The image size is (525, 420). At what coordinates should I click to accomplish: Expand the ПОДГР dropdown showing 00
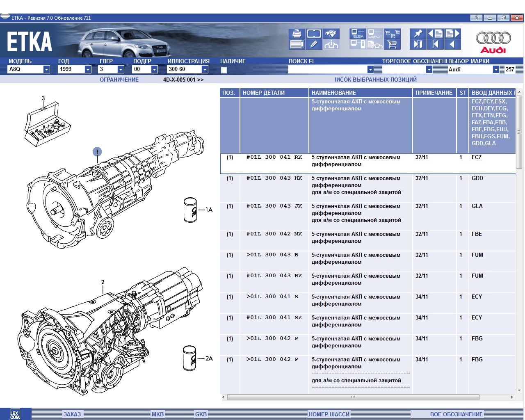[154, 69]
